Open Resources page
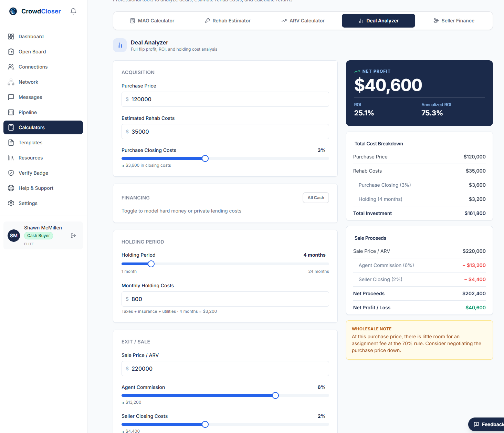504x433 pixels. 43,158
